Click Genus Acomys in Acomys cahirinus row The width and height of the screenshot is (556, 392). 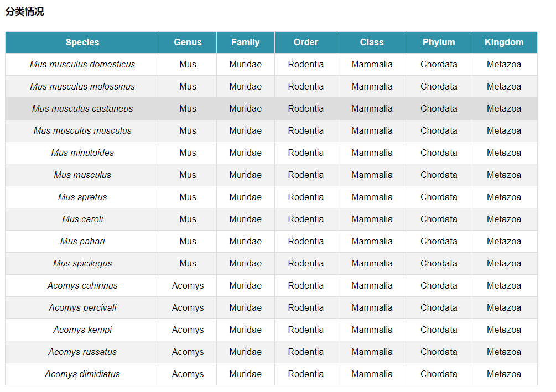coord(188,286)
